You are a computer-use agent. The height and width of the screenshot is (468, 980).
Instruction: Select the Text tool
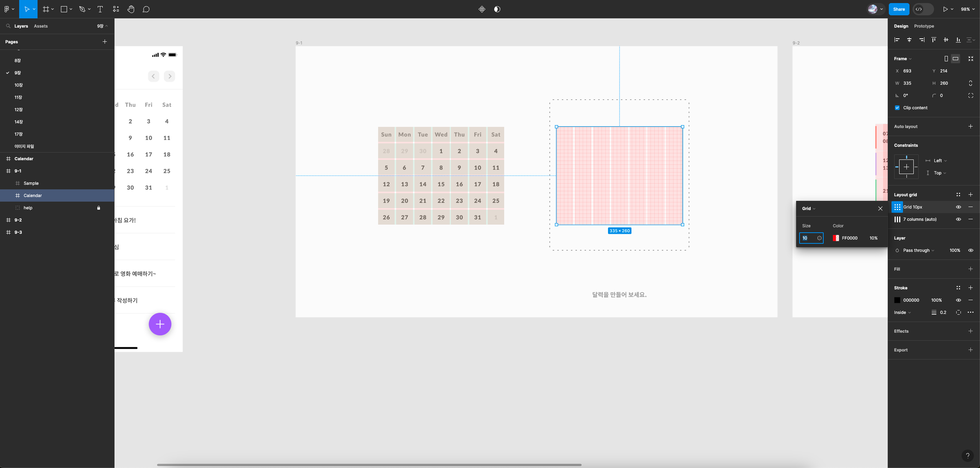(100, 9)
